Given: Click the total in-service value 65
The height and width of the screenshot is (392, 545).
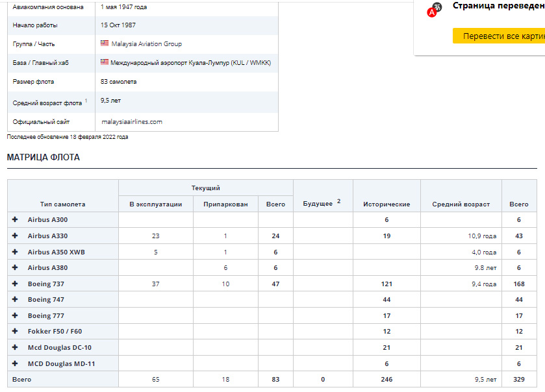Looking at the screenshot, I should click(x=156, y=380).
